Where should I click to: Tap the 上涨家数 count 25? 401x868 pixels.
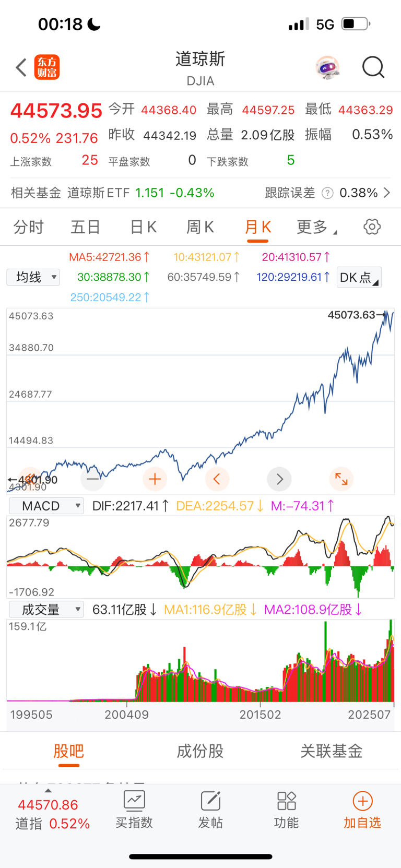coord(90,160)
